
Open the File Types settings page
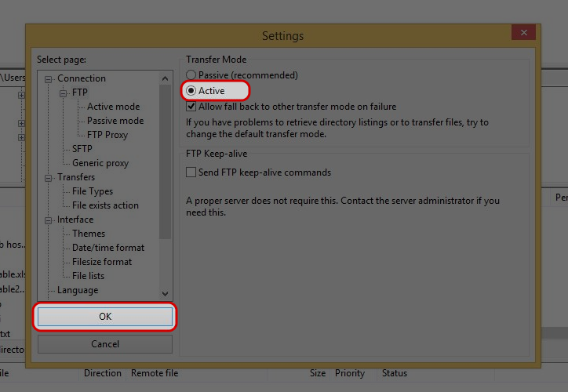tap(93, 191)
